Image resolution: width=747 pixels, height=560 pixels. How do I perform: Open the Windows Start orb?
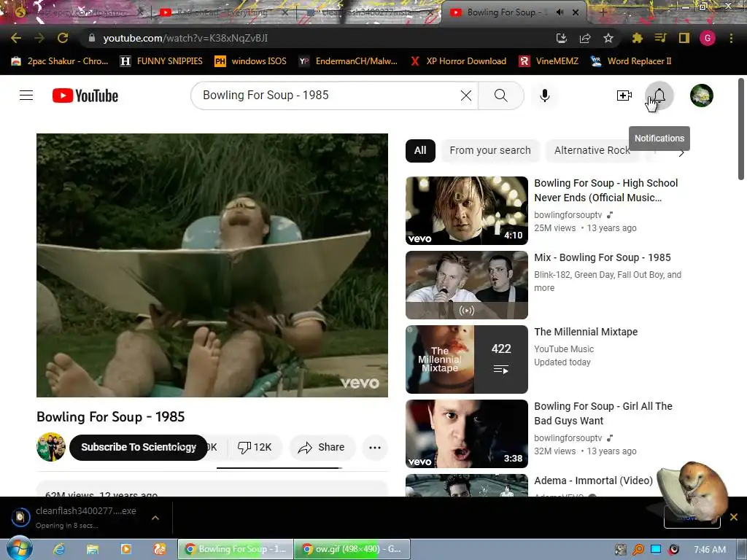19,549
